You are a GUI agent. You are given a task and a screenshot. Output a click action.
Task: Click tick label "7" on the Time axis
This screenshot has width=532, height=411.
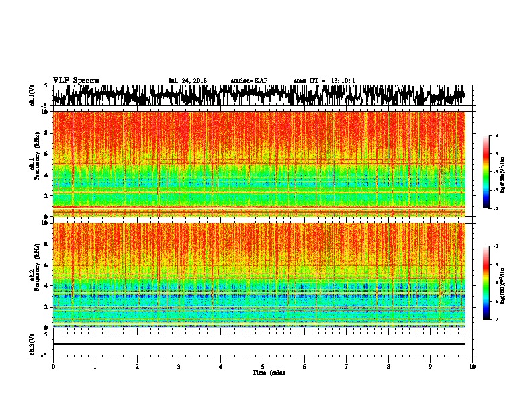point(347,367)
